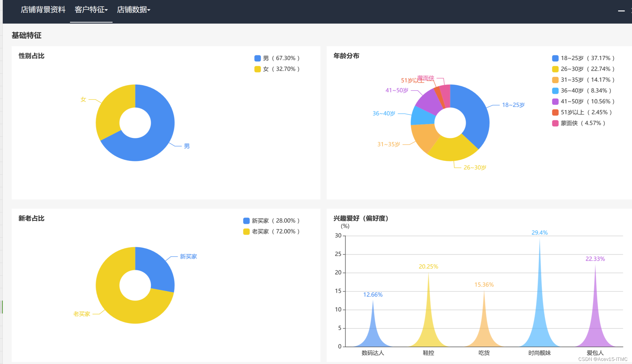Click the 31~35岁 callout label on age chart
The image size is (632, 364).
(x=389, y=144)
